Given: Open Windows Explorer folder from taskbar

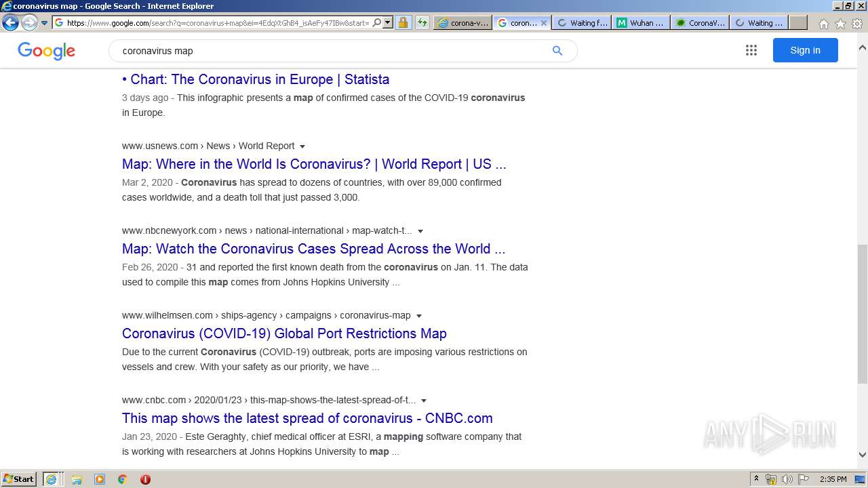Looking at the screenshot, I should point(77,479).
